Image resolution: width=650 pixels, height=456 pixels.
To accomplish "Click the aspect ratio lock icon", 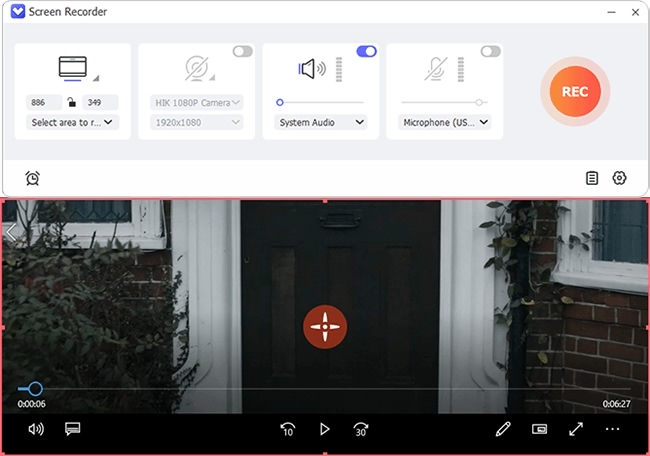I will tap(71, 102).
